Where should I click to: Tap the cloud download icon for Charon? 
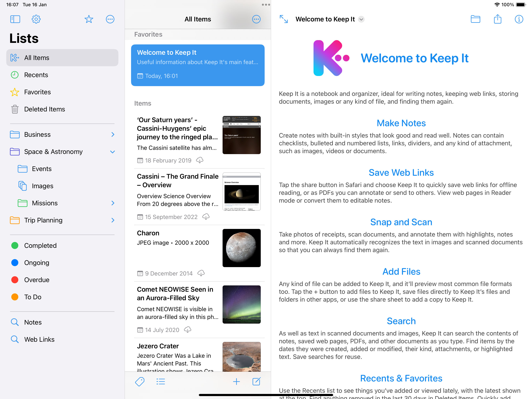pos(201,273)
